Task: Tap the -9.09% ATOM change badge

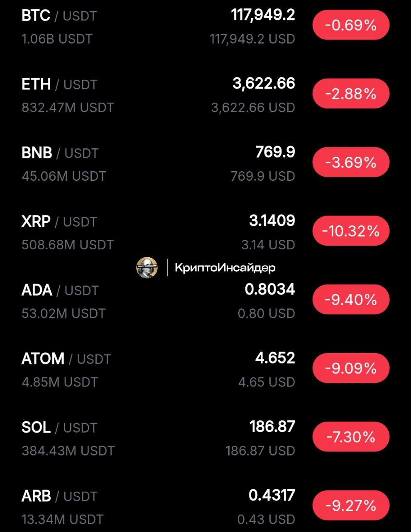Action: [351, 368]
